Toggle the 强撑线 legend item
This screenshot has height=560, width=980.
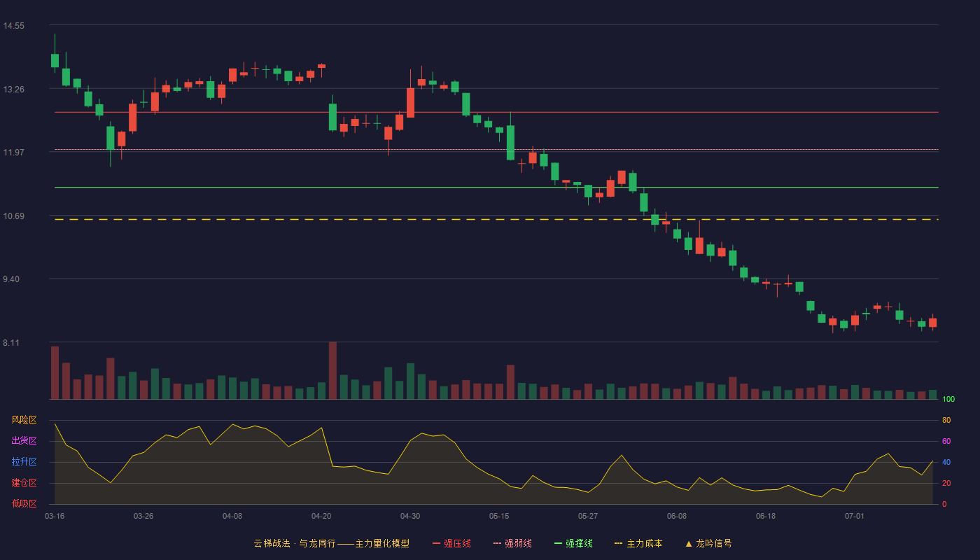pos(573,543)
